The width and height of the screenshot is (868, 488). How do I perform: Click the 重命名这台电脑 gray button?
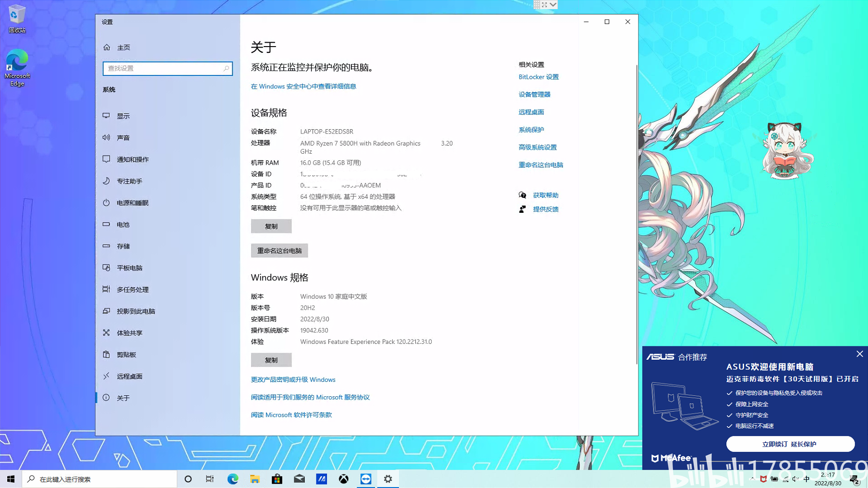[x=279, y=251]
